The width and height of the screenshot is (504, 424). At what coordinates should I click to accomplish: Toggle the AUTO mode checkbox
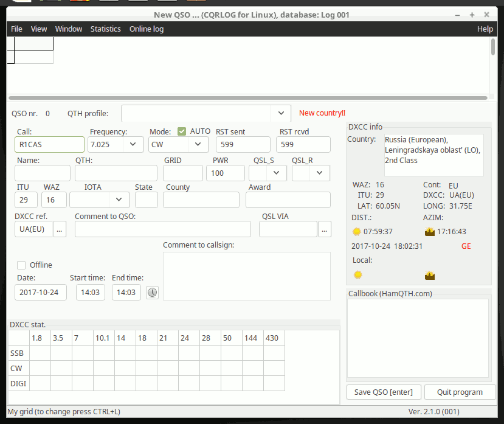[x=182, y=131]
